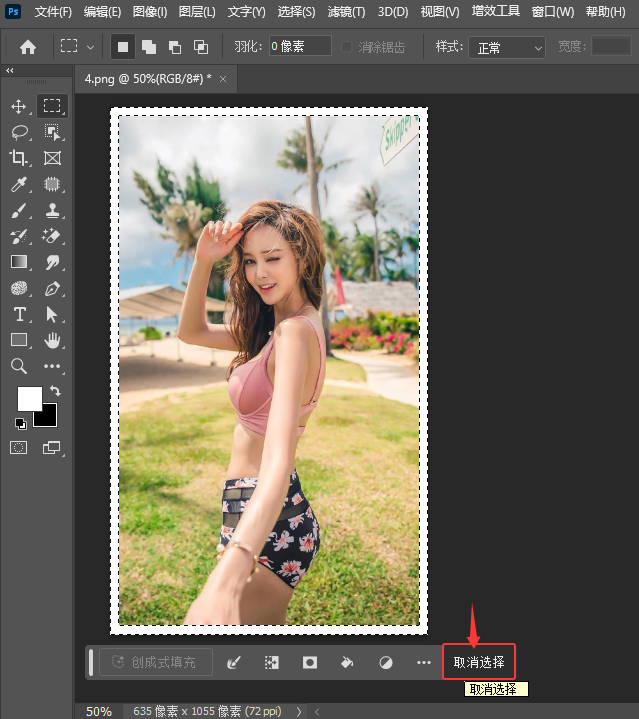This screenshot has height=719, width=639.
Task: Select the Zoom magnifier tool
Action: pyautogui.click(x=19, y=366)
